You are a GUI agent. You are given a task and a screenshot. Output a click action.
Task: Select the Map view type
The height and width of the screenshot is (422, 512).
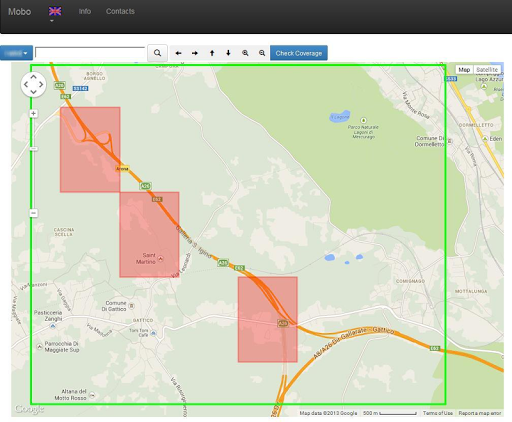[464, 70]
